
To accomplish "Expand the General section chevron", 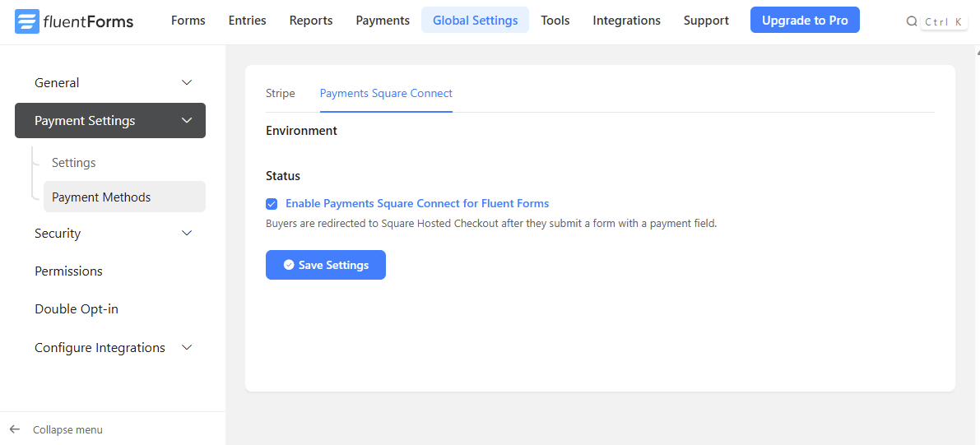I will [186, 82].
